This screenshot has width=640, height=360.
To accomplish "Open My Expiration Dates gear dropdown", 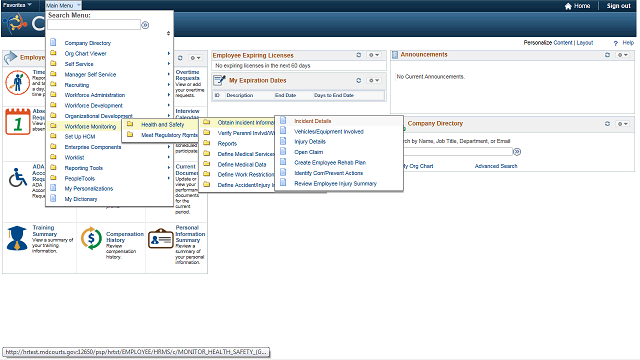I will click(x=374, y=80).
